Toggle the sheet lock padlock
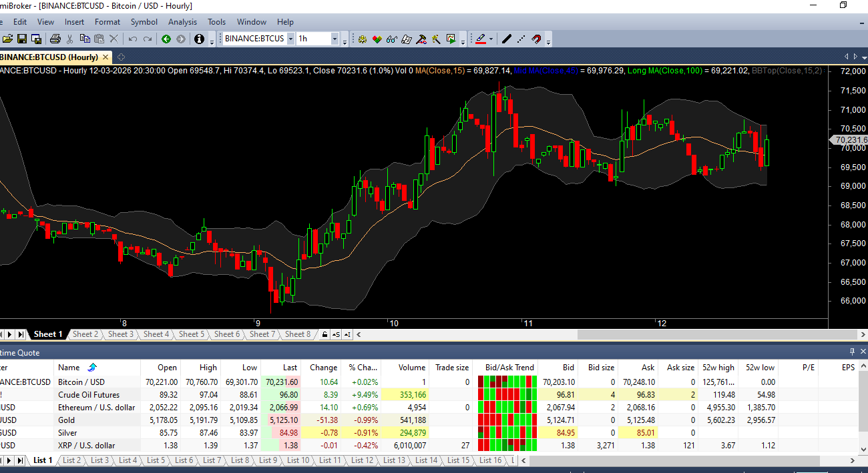868x473 pixels. (325, 334)
